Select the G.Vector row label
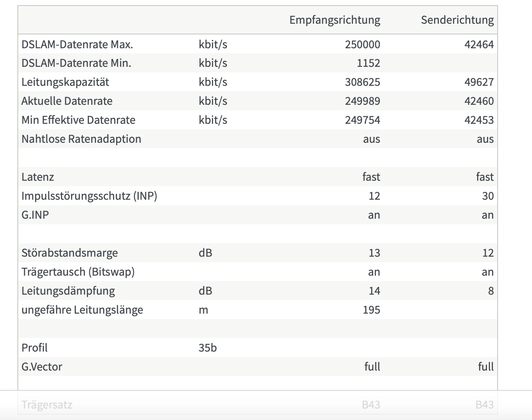The image size is (532, 420). click(42, 367)
